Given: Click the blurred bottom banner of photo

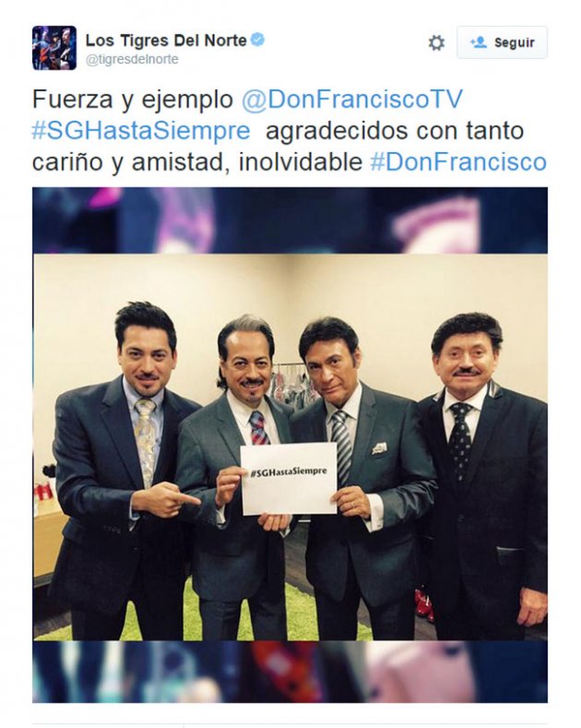Looking at the screenshot, I should tap(290, 672).
